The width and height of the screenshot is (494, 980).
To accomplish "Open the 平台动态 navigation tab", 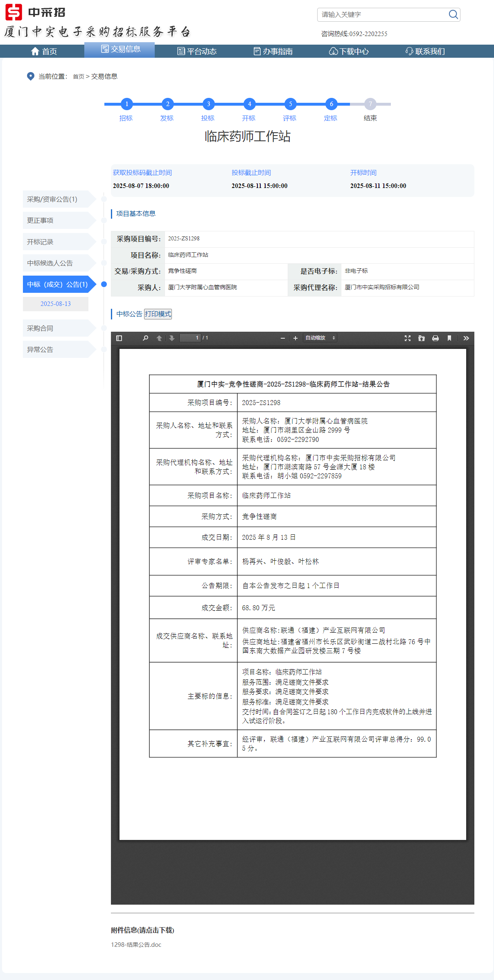I will point(197,51).
